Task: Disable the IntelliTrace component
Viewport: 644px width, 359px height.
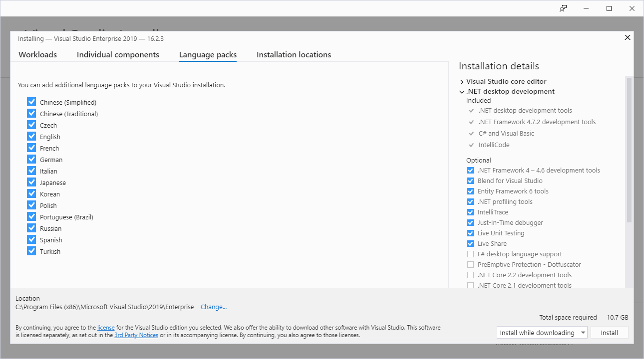Action: click(x=470, y=212)
